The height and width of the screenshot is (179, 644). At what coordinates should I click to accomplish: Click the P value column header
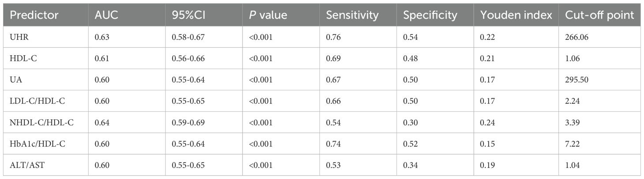tap(268, 15)
